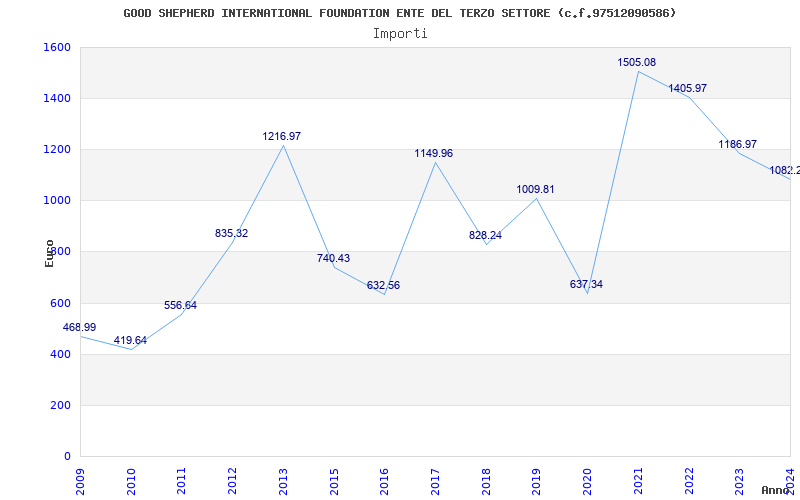Select the 1216.97 peak value label
Screen dimensions: 800x500
coord(282,136)
